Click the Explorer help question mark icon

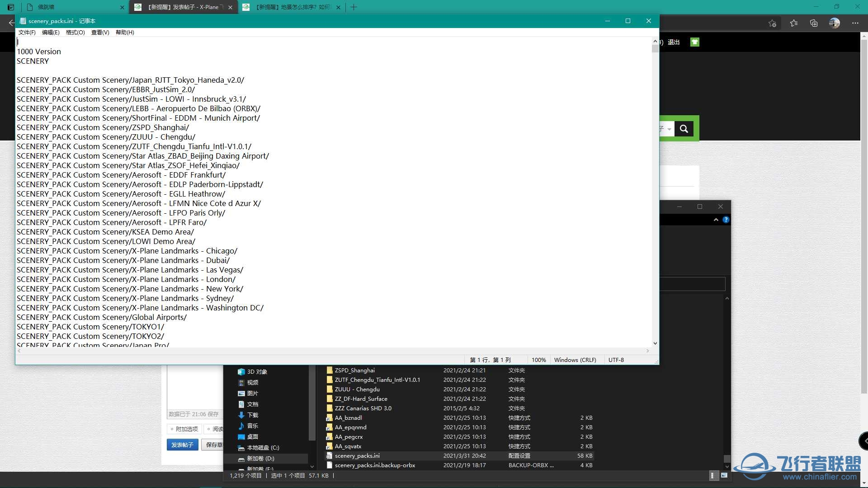click(726, 220)
